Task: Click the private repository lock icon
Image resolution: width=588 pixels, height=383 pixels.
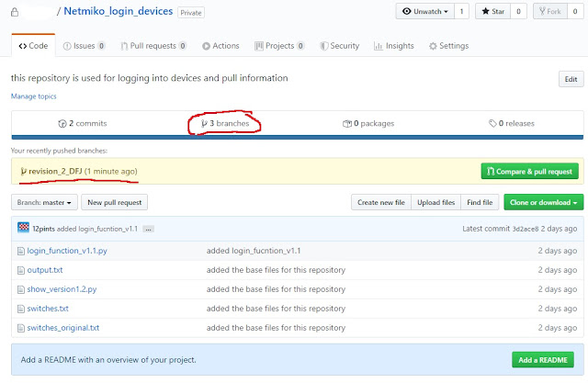Action: (15, 12)
